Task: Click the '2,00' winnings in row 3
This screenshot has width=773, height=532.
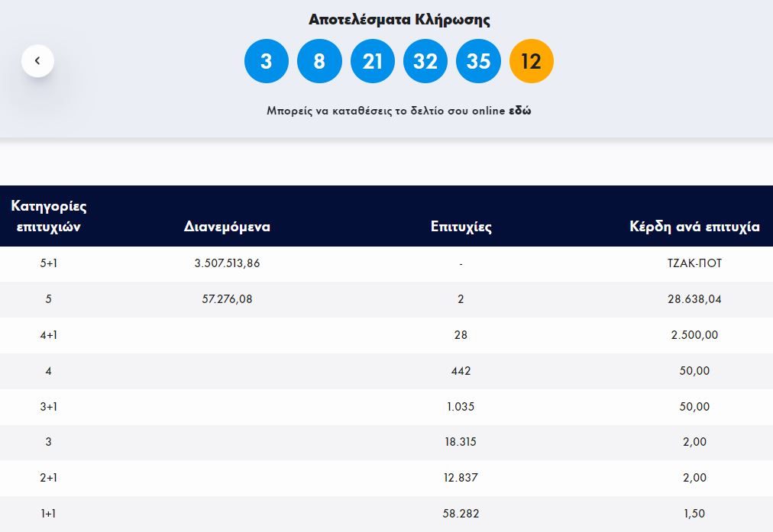Action: (694, 442)
